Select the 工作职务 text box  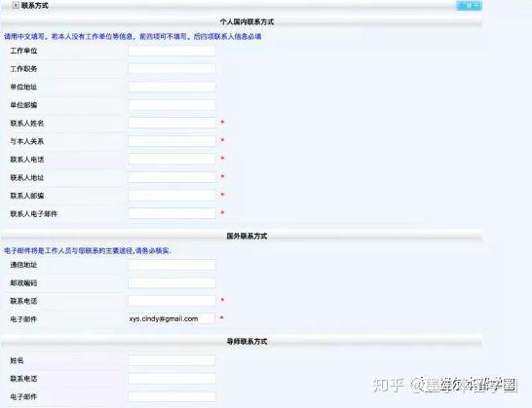[171, 69]
